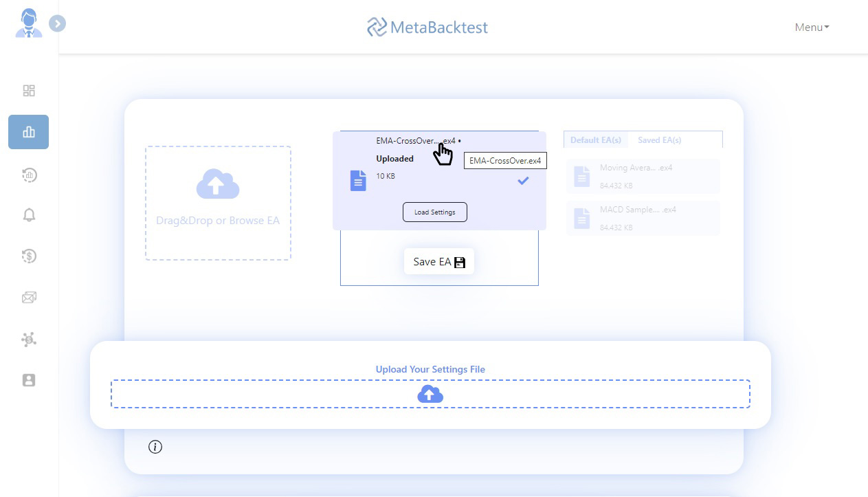
Task: Expand the sidebar with the chevron arrow
Action: [x=58, y=23]
